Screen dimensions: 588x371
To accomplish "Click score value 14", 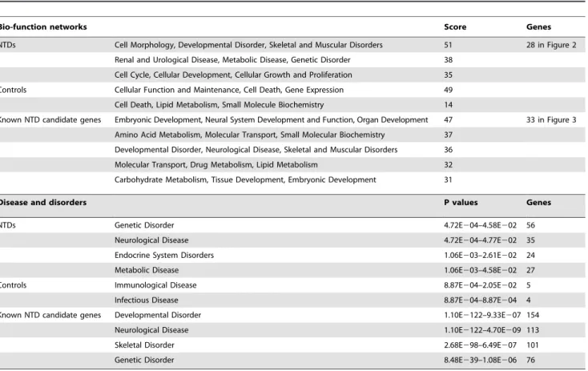I will pyautogui.click(x=448, y=105).
